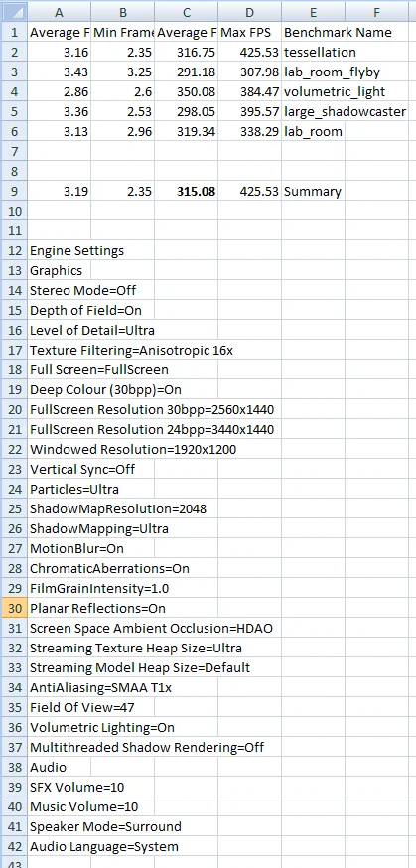Click the 'Benchmark Name' header cell

[338, 32]
